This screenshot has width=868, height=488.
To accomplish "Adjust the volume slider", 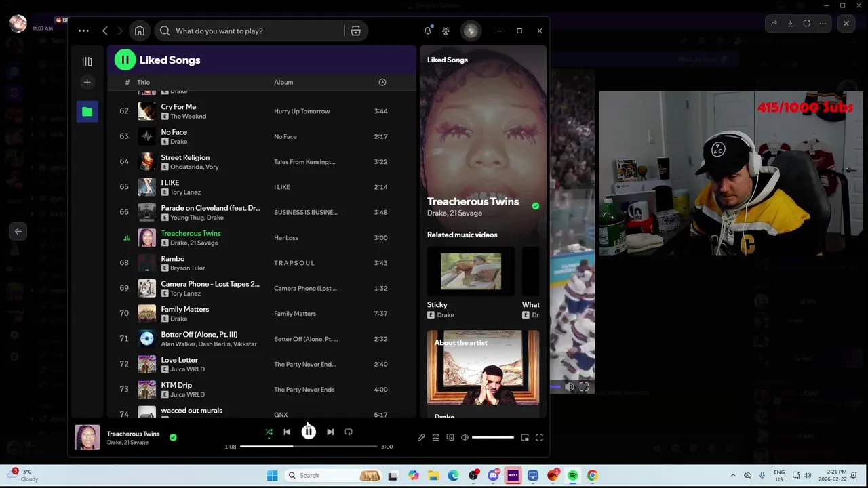I will point(493,437).
